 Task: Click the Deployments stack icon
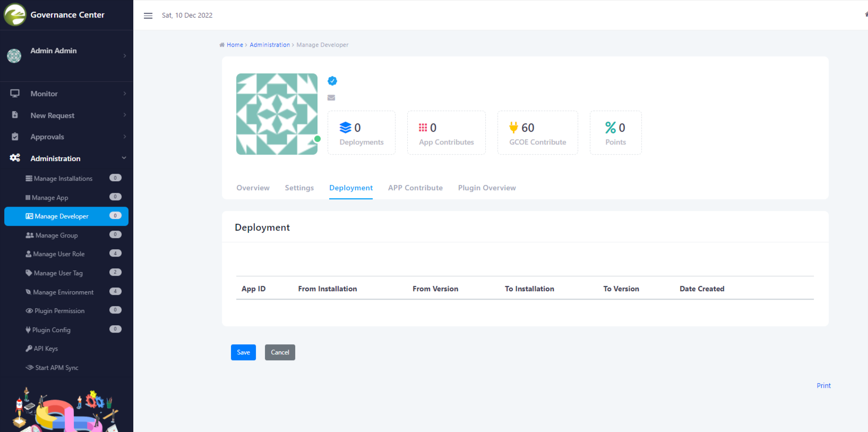point(346,128)
